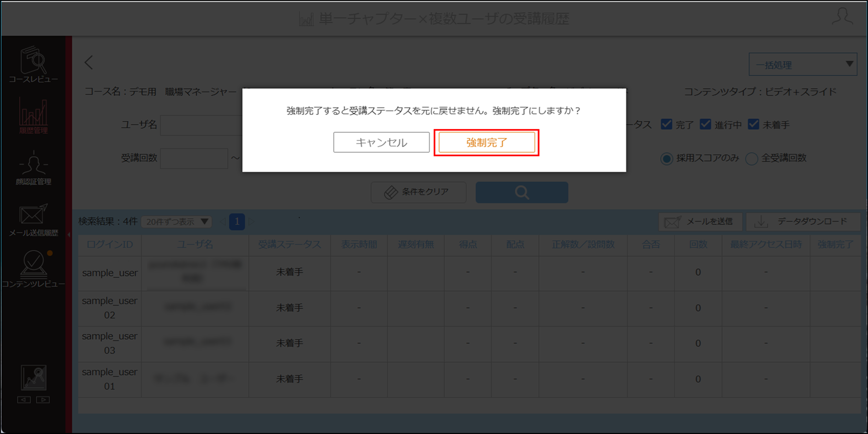Open the 20件ずつ表示 dropdown
This screenshot has width=868, height=434.
coord(177,222)
